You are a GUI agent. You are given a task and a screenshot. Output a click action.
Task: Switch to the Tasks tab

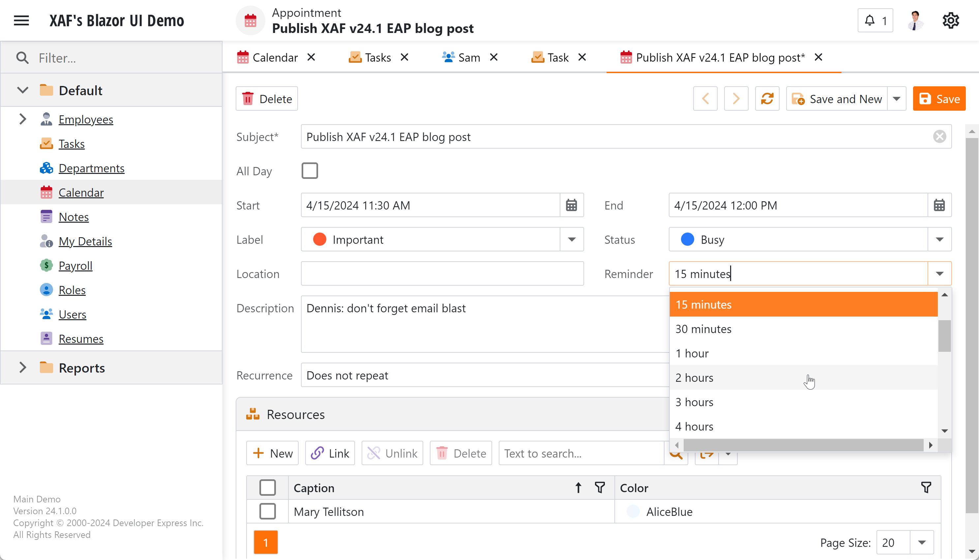[x=377, y=58]
